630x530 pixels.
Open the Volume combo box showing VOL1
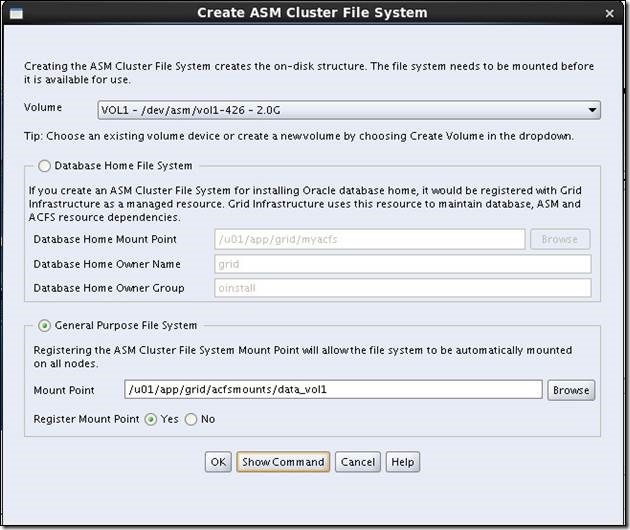click(x=340, y=109)
